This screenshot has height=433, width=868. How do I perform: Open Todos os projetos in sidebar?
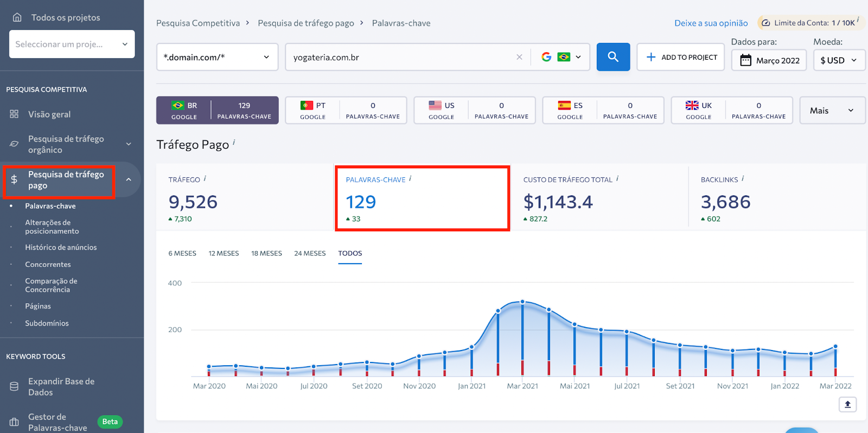pos(66,17)
